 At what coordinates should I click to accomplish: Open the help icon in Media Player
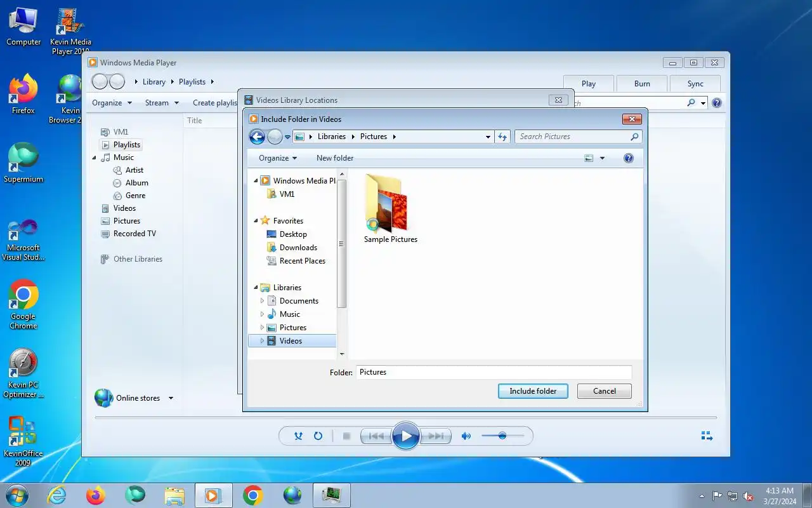tap(717, 103)
